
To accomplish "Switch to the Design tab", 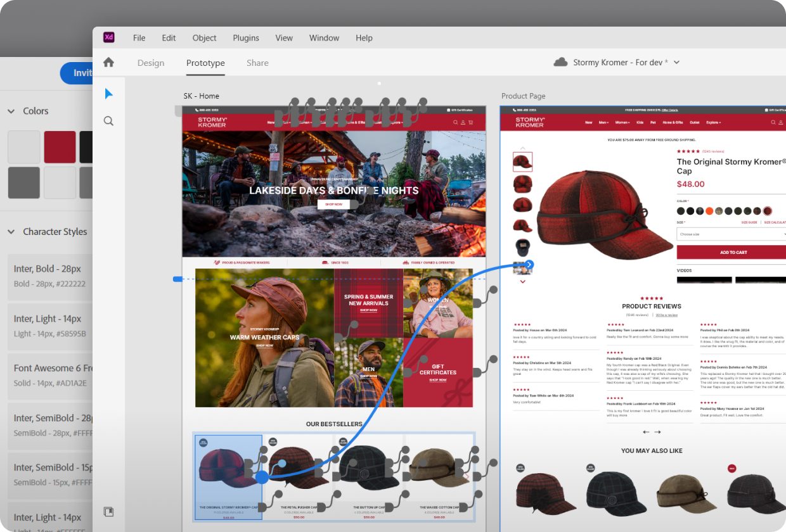I will coord(151,63).
